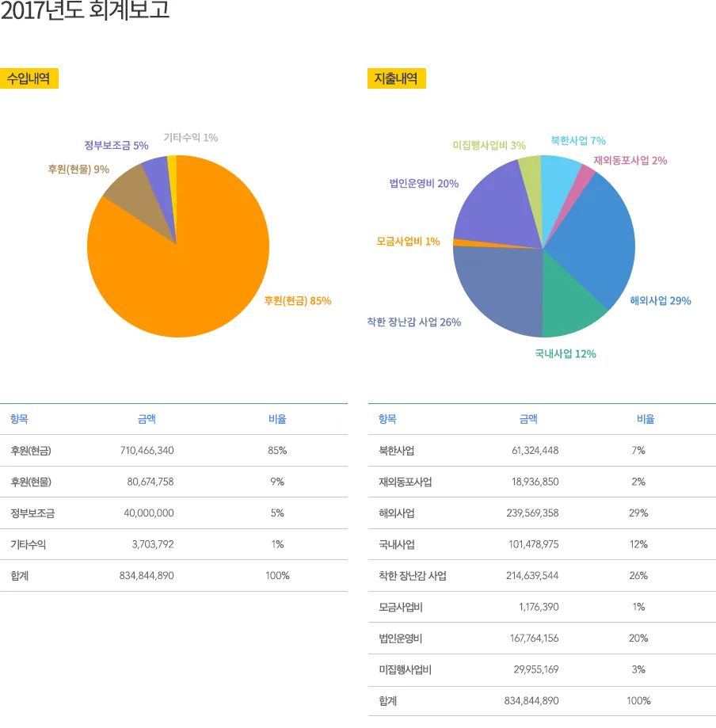Image resolution: width=716 pixels, height=728 pixels.
Task: Click the pie label "모금사업비 1%"
Action: point(408,242)
